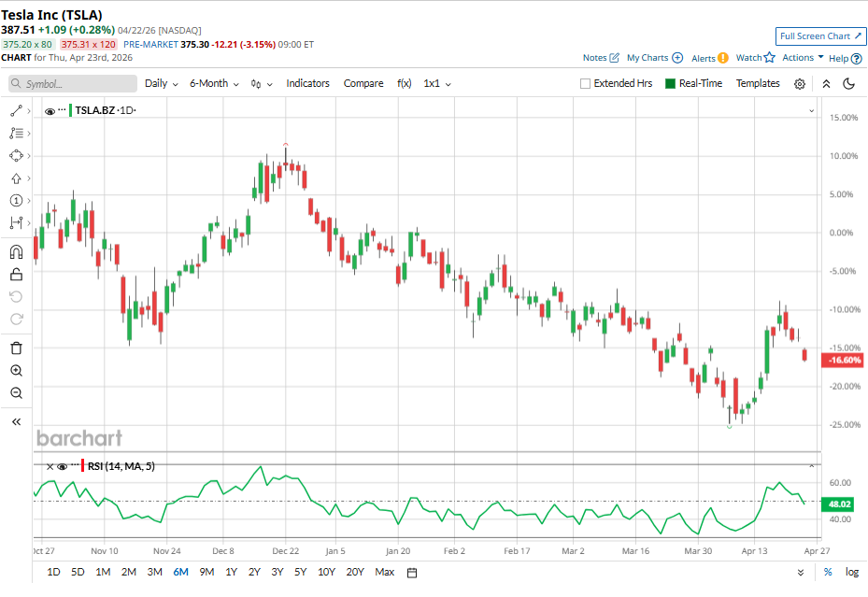Click the Full Screen Chart button
868x597 pixels.
(x=820, y=36)
